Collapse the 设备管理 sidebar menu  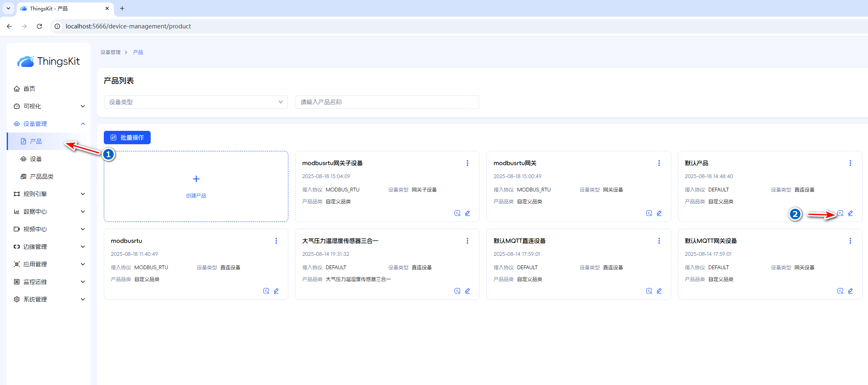click(49, 124)
